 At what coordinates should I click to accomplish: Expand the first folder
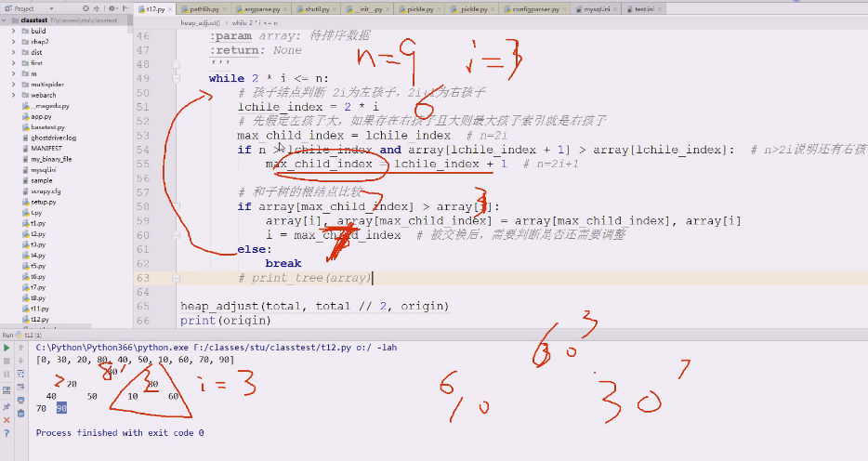(13, 63)
